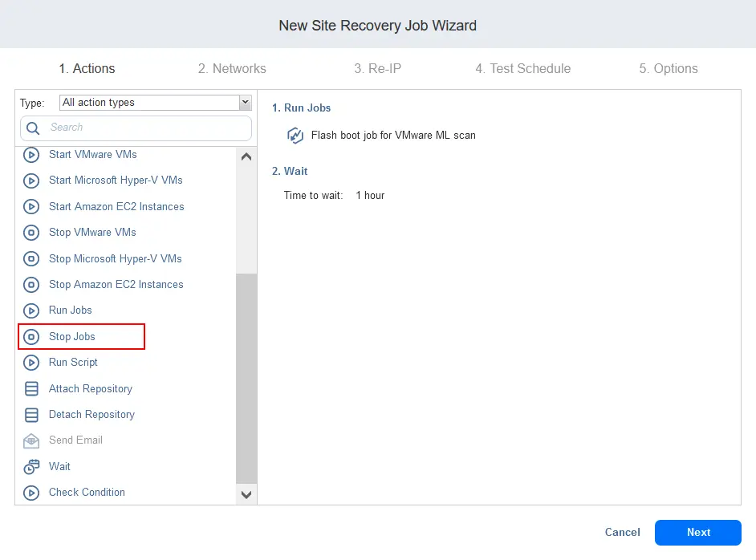Click the Stop VMware VMs stop icon
Viewport: 756px width, 560px height.
point(31,233)
